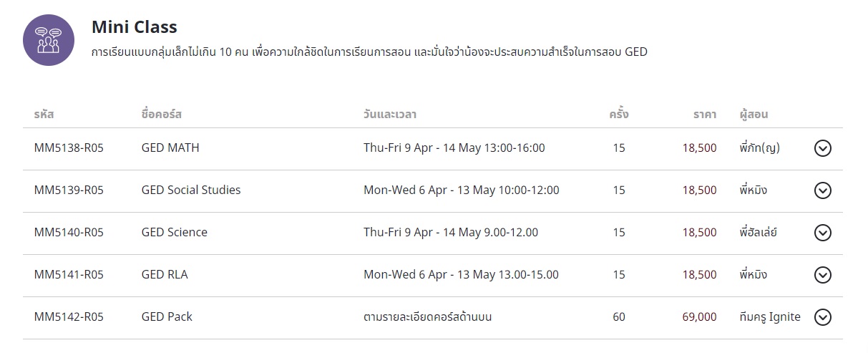The image size is (868, 353).
Task: Expand the GED Pack row chevron
Action: pos(823,317)
